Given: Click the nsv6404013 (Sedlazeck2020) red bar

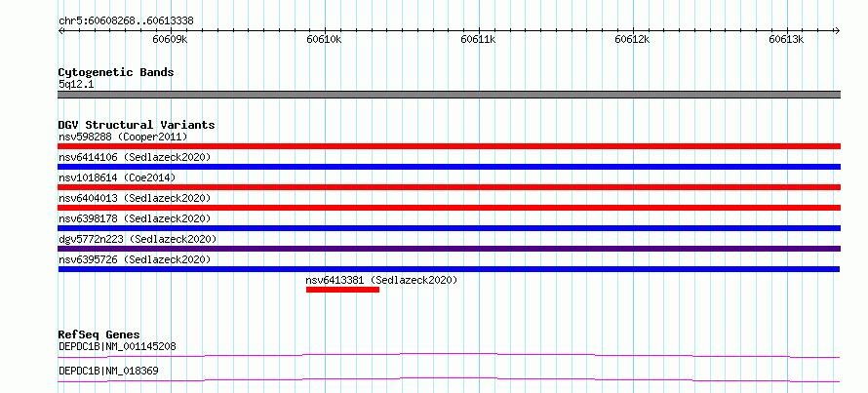Looking at the screenshot, I should tap(449, 208).
